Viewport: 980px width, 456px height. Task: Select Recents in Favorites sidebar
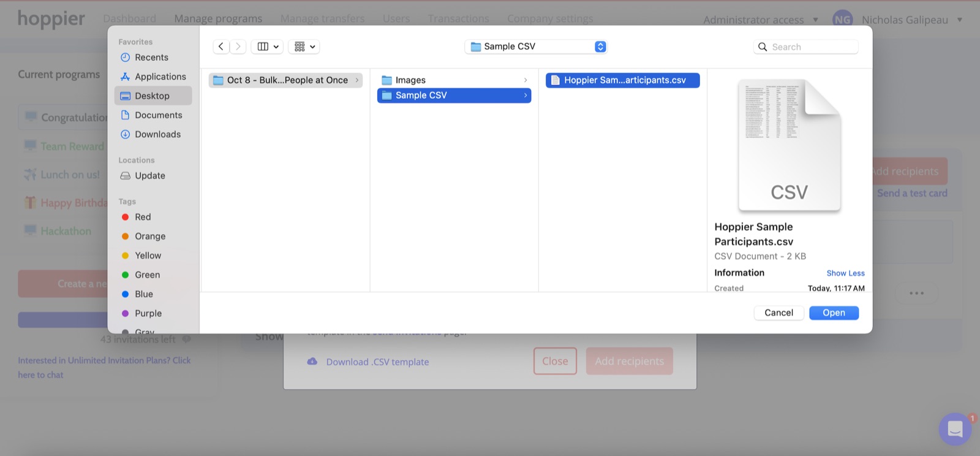click(153, 58)
